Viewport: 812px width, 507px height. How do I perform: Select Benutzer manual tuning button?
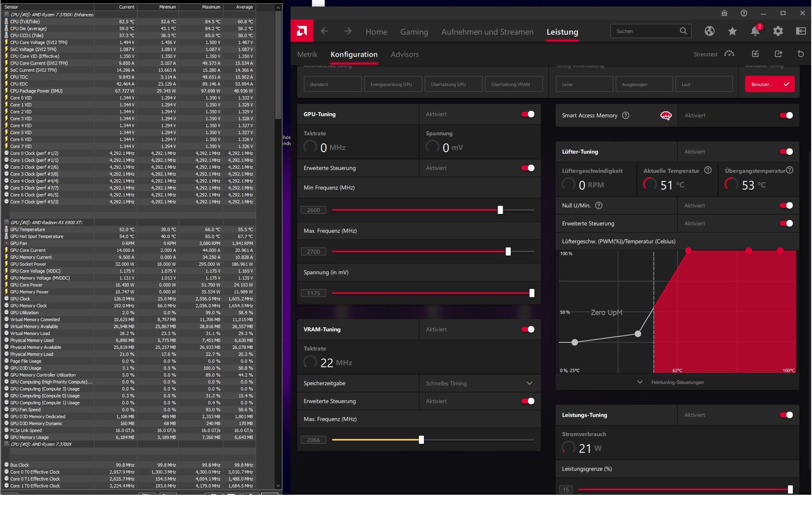(x=770, y=84)
